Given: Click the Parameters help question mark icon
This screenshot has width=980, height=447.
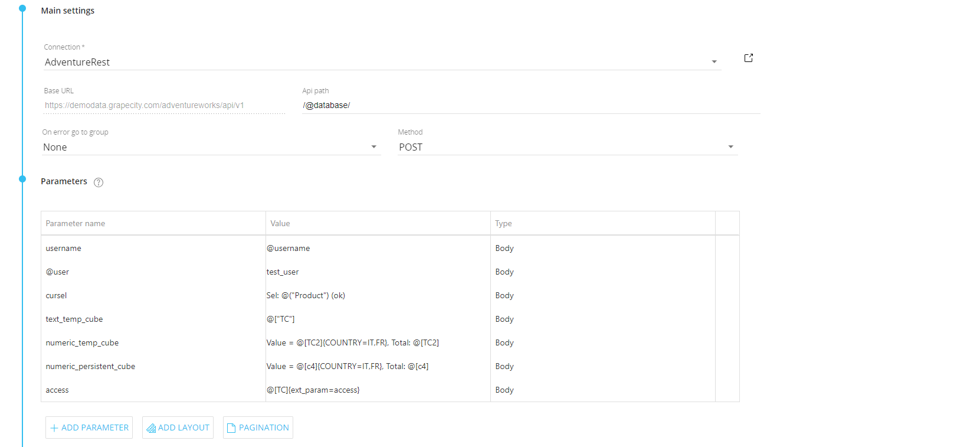Looking at the screenshot, I should [99, 182].
